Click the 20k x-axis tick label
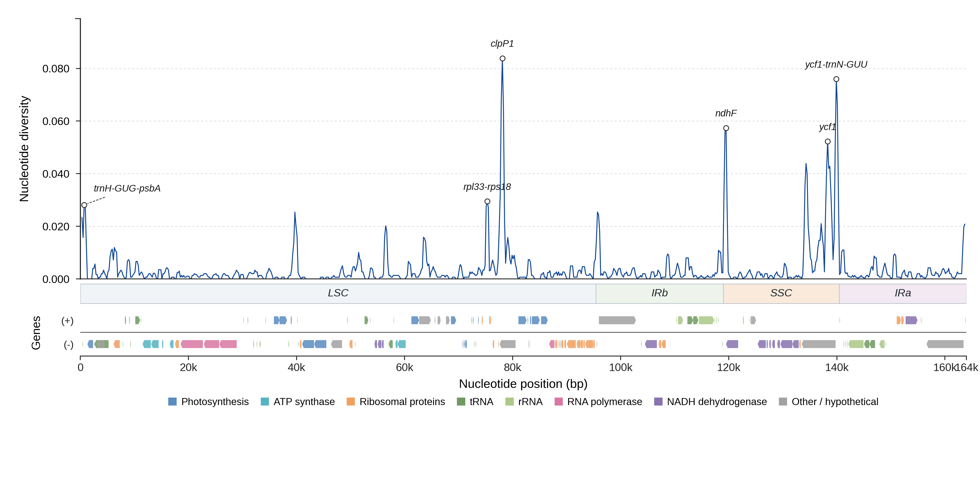 tap(188, 368)
